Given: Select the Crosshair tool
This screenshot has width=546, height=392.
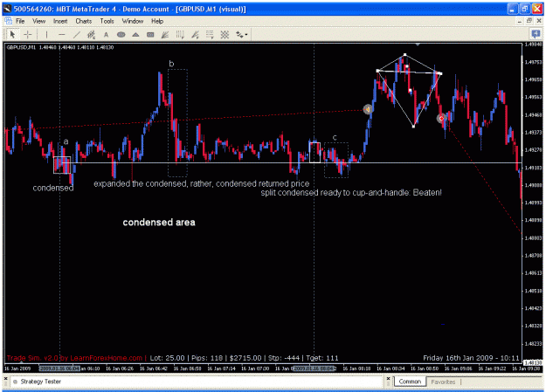Looking at the screenshot, I should [x=28, y=34].
